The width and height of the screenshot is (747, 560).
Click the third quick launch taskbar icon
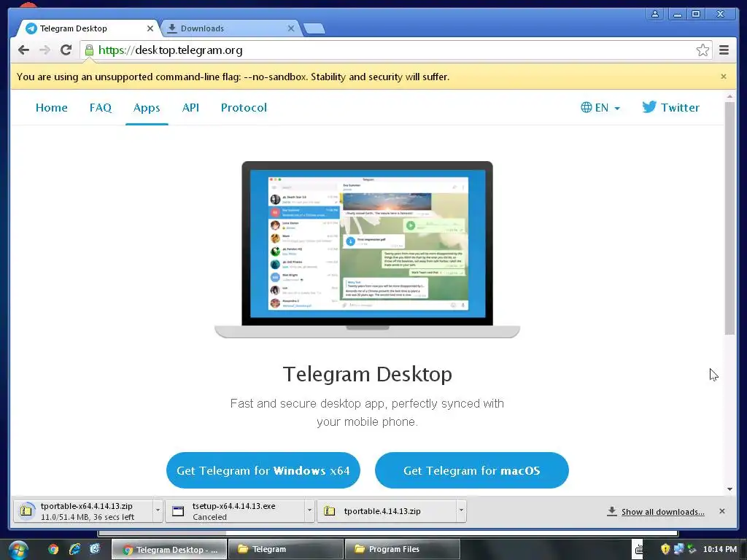click(x=95, y=549)
